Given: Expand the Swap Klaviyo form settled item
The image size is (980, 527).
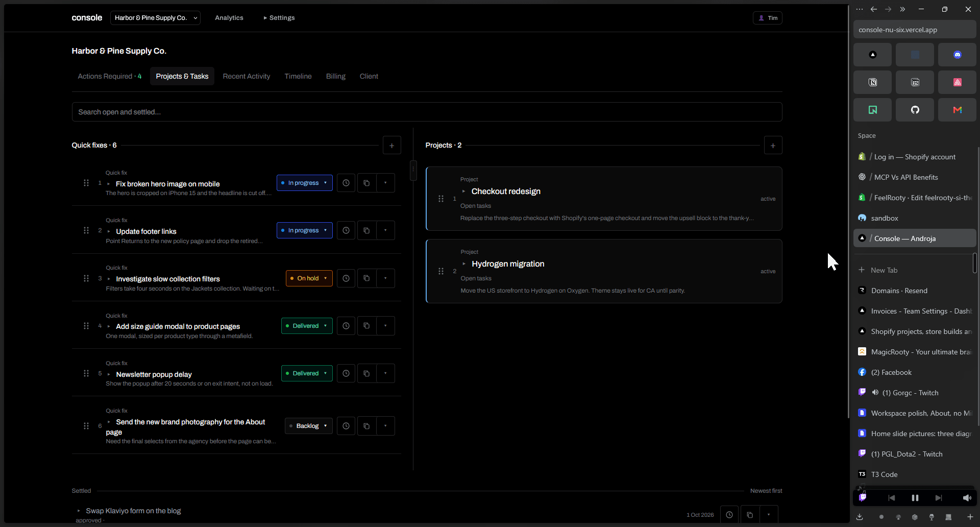Looking at the screenshot, I should (x=79, y=511).
